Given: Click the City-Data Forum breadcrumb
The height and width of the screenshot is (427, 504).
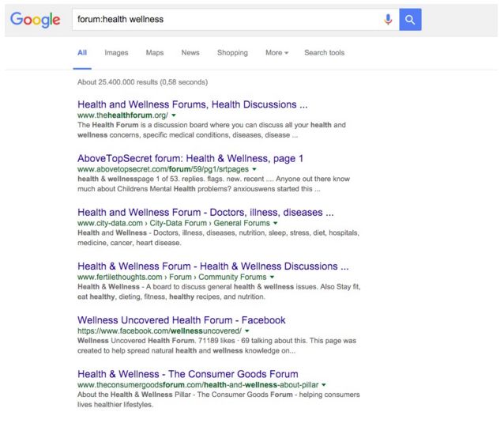Looking at the screenshot, I should pos(178,223).
